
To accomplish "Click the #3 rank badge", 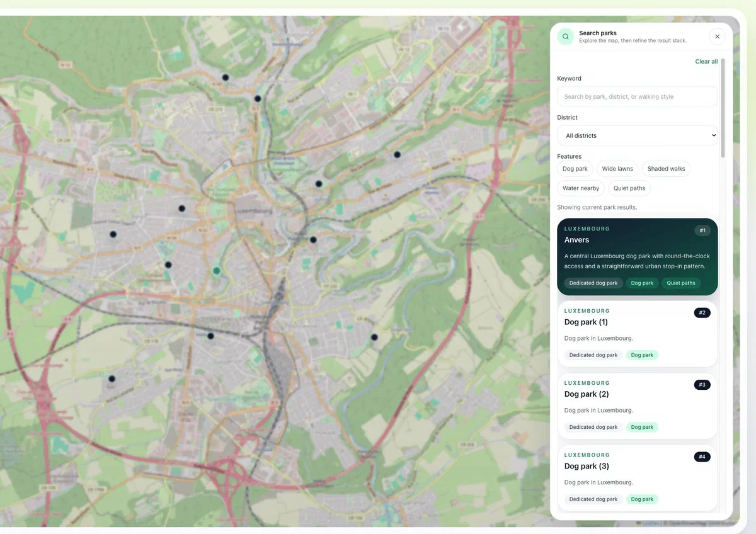I will [702, 385].
